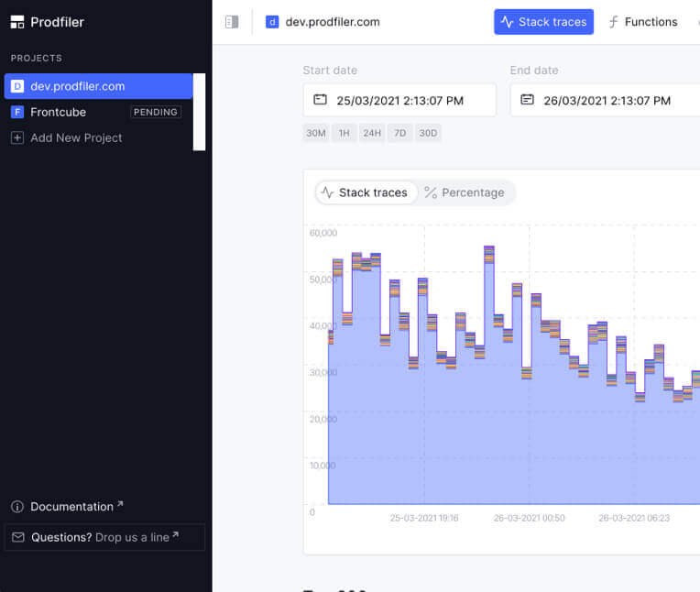Select the 24H time range button

tap(371, 133)
